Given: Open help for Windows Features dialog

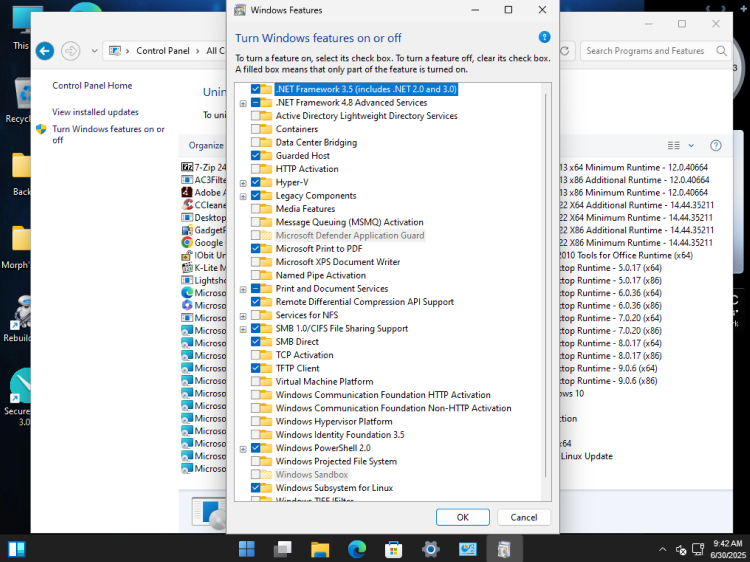Looking at the screenshot, I should click(544, 37).
